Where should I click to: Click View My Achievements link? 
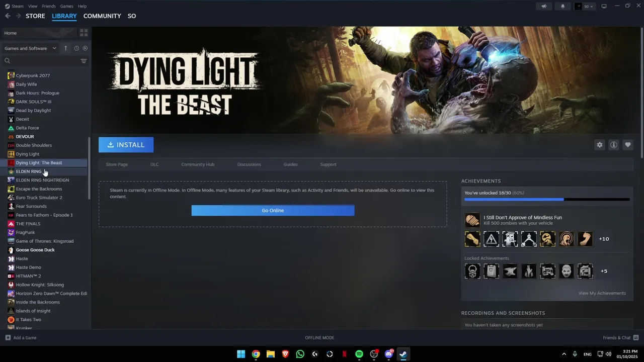602,293
